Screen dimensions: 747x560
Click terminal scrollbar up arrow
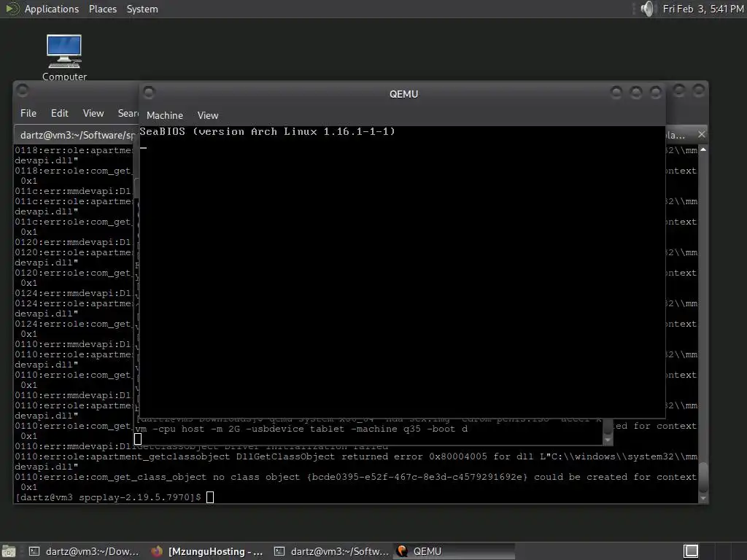(703, 150)
